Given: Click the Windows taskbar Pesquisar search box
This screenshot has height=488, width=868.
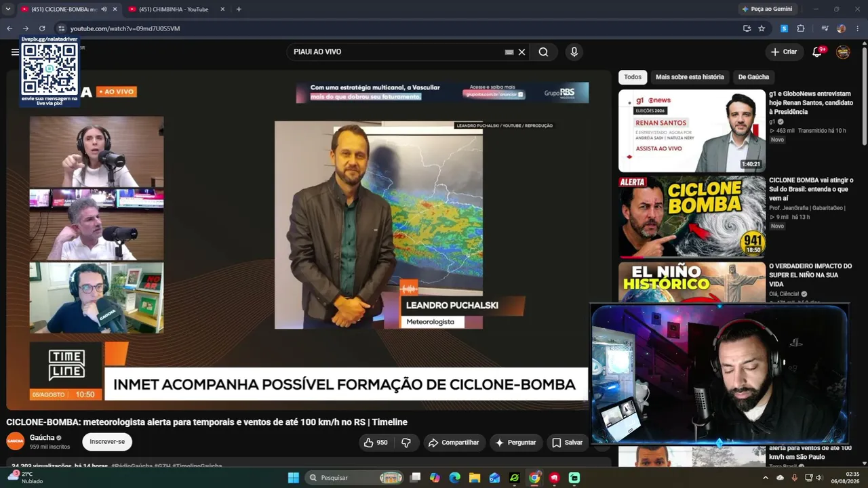Looking at the screenshot, I should (355, 478).
